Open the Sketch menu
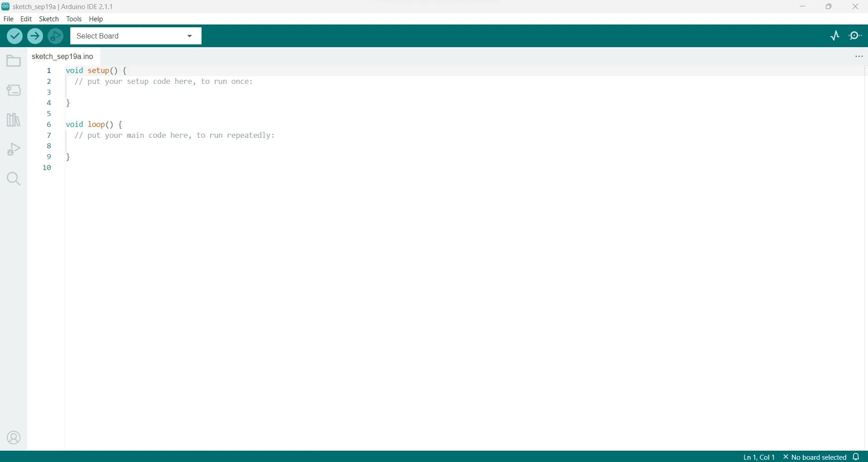This screenshot has width=868, height=462. tap(49, 19)
